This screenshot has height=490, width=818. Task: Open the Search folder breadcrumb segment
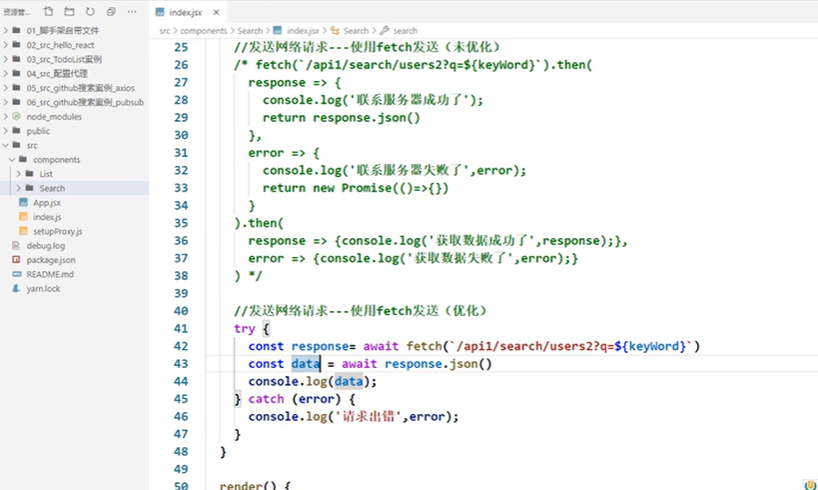coord(250,31)
